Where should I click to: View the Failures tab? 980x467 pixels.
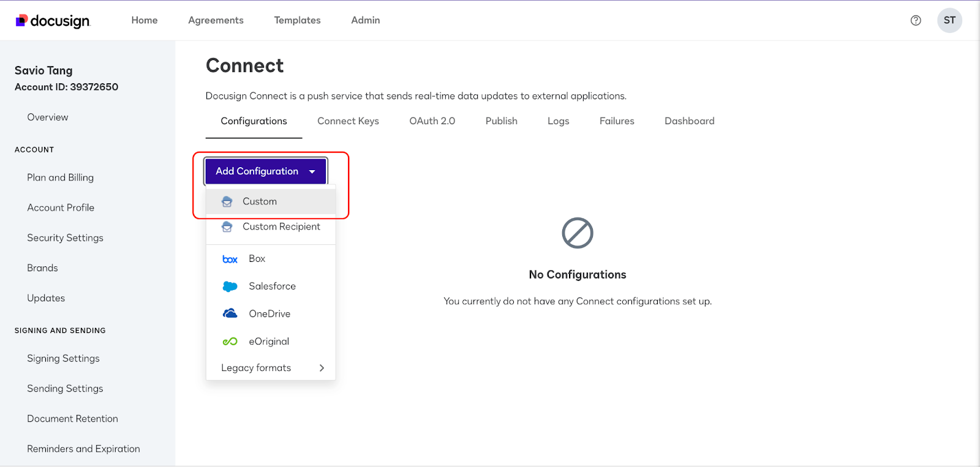(617, 121)
